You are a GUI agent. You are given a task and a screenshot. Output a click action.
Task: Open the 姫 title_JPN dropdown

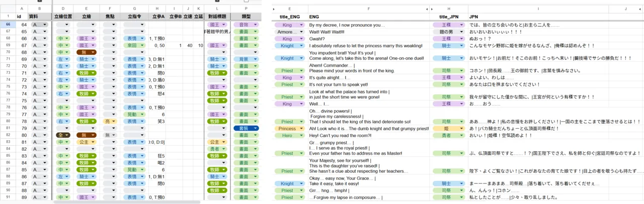click(x=449, y=129)
